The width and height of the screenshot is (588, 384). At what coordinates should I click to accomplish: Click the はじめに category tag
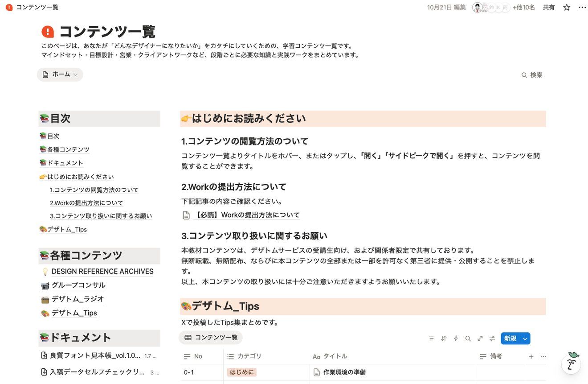coord(241,372)
